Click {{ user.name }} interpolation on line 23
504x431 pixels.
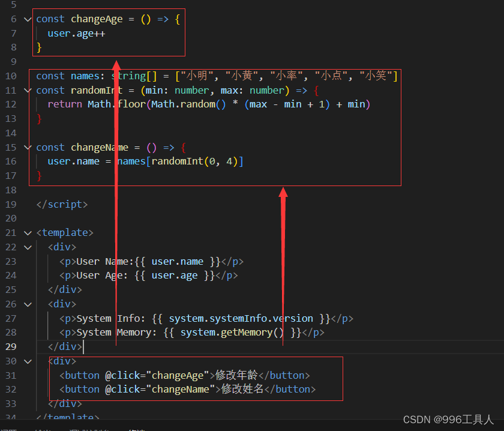point(178,262)
